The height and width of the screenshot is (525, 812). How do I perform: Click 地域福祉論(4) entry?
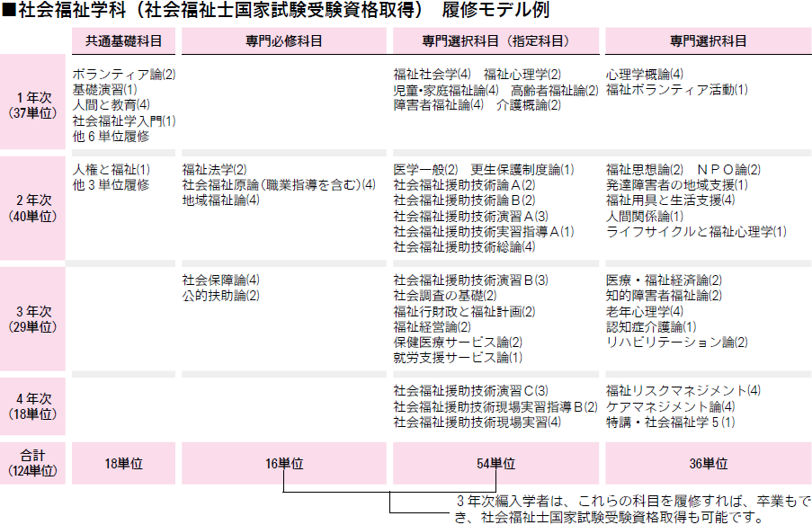pos(220,200)
